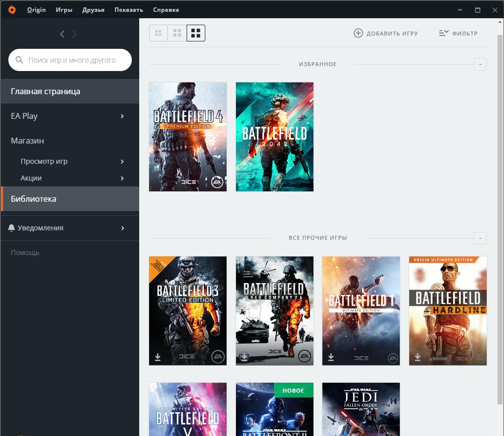This screenshot has width=504, height=436.
Task: Click the Новое badge on Battlefront II
Action: [x=293, y=391]
